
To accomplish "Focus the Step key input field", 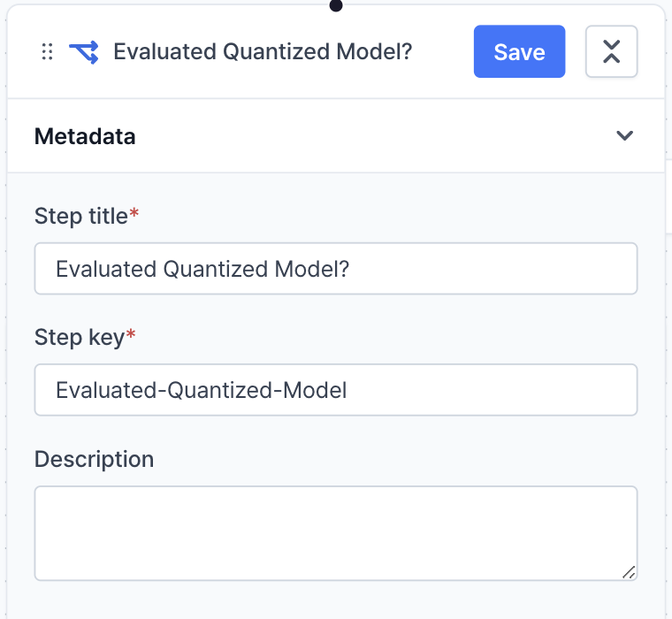I will click(x=336, y=390).
